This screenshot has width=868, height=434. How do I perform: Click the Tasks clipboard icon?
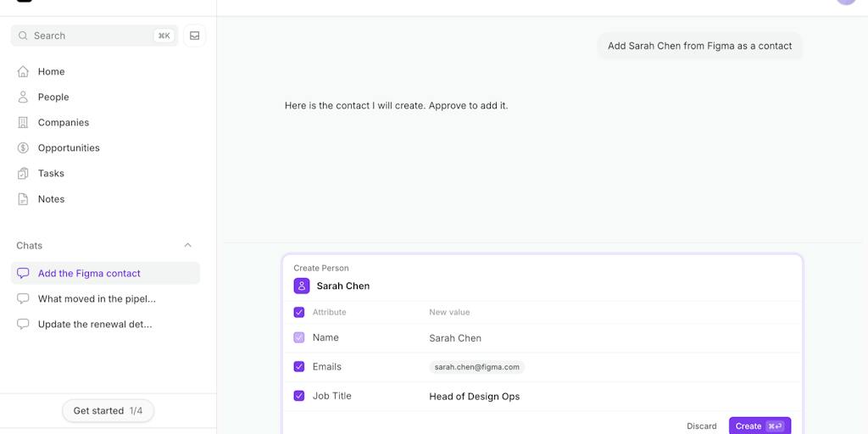(23, 173)
